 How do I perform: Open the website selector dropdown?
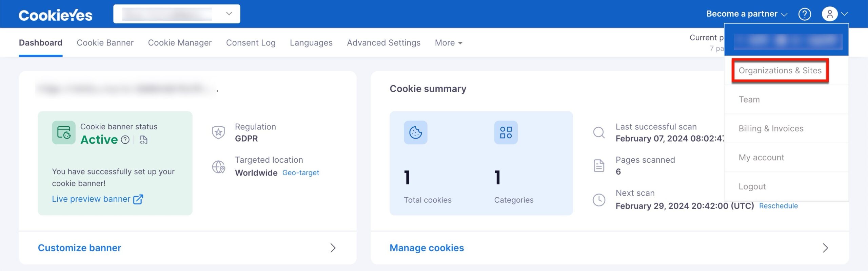click(x=229, y=14)
